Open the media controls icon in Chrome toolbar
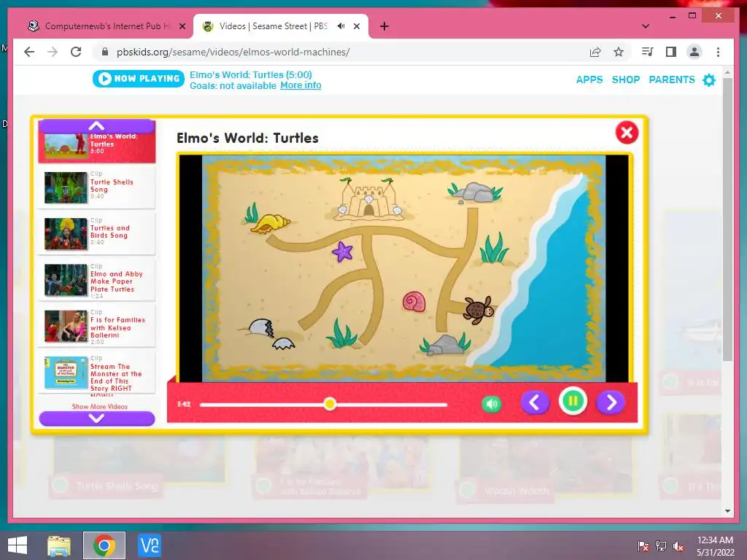747x560 pixels. click(648, 52)
